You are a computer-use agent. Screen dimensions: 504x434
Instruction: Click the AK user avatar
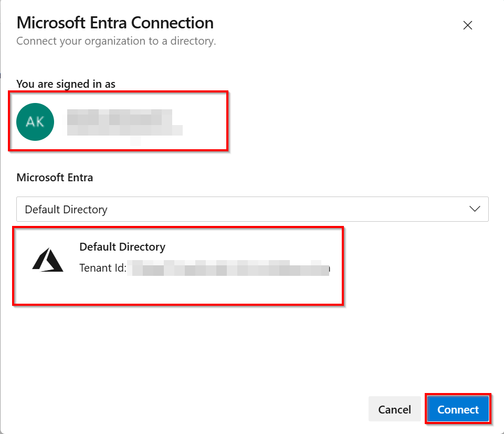[x=35, y=121]
